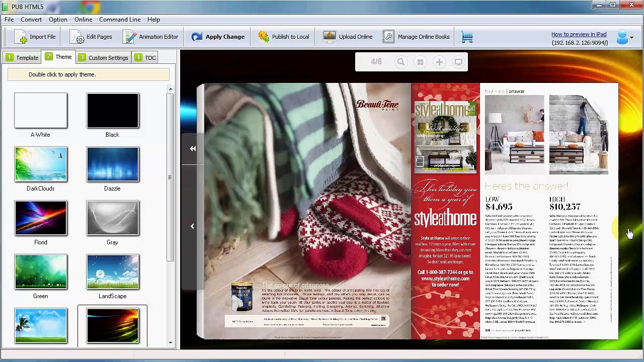Select the Florid theme thumbnail

40,218
